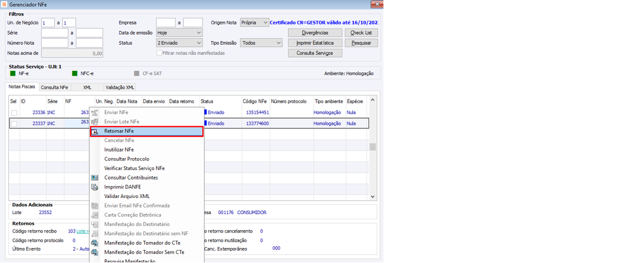This screenshot has width=644, height=263.
Task: Click the first Empresa input field
Action: [166, 23]
